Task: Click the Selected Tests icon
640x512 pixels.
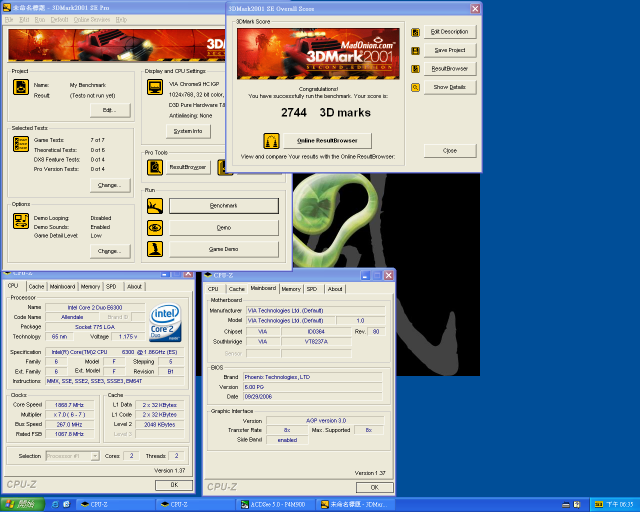Action: tap(21, 144)
